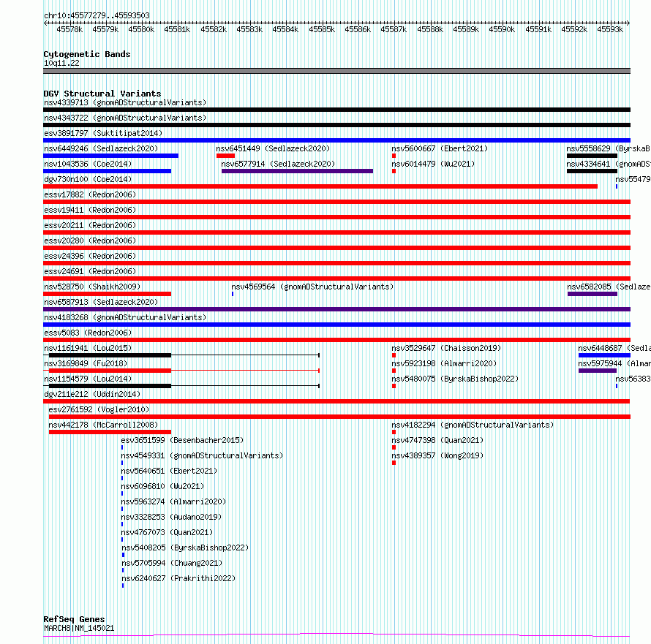Click the gray 10q11.22 cytogenetic band bar
Screen dimensions: 651x644
(x=336, y=71)
